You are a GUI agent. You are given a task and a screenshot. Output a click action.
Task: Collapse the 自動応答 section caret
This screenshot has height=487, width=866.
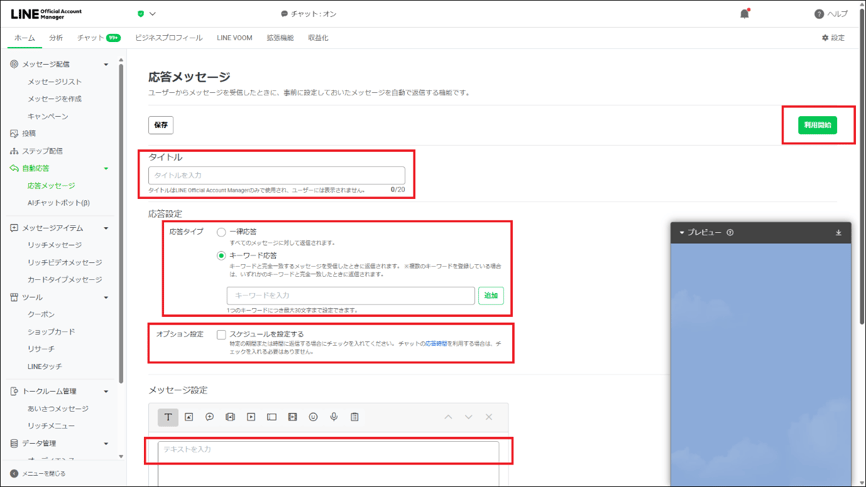click(106, 168)
